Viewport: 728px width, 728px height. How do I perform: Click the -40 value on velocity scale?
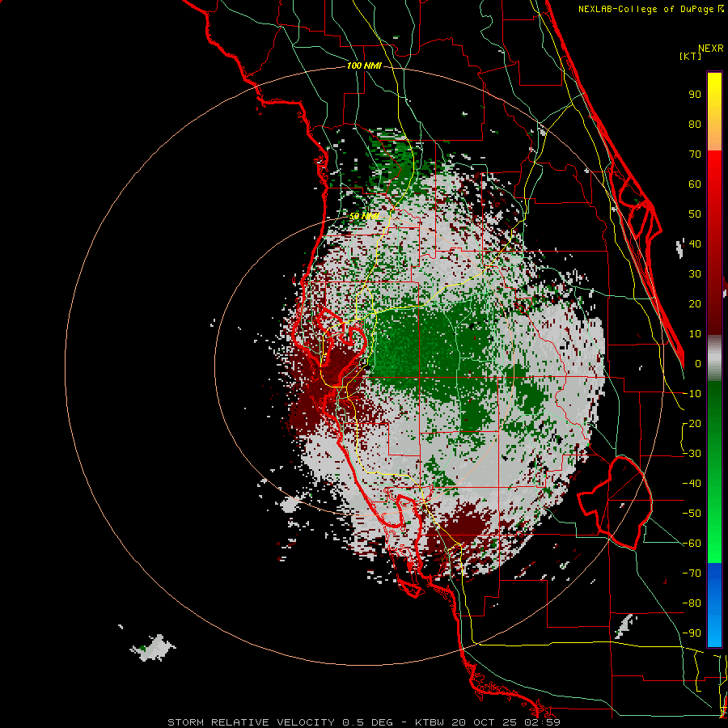(692, 484)
